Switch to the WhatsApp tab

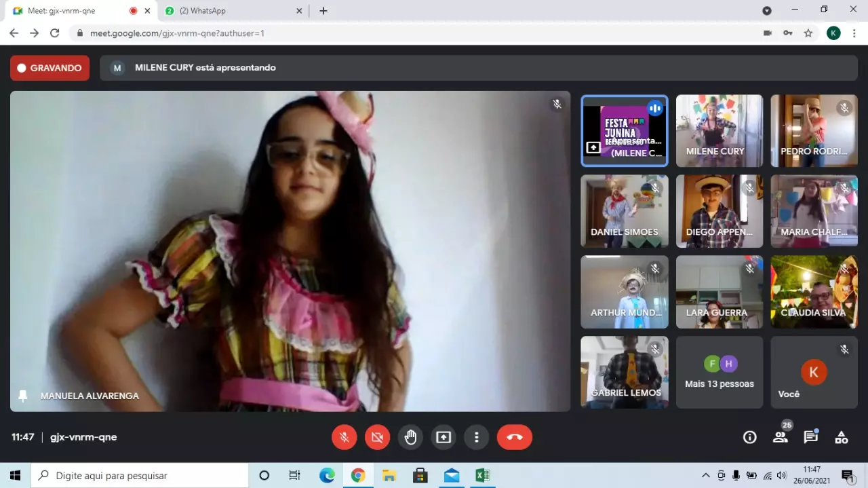click(x=231, y=11)
